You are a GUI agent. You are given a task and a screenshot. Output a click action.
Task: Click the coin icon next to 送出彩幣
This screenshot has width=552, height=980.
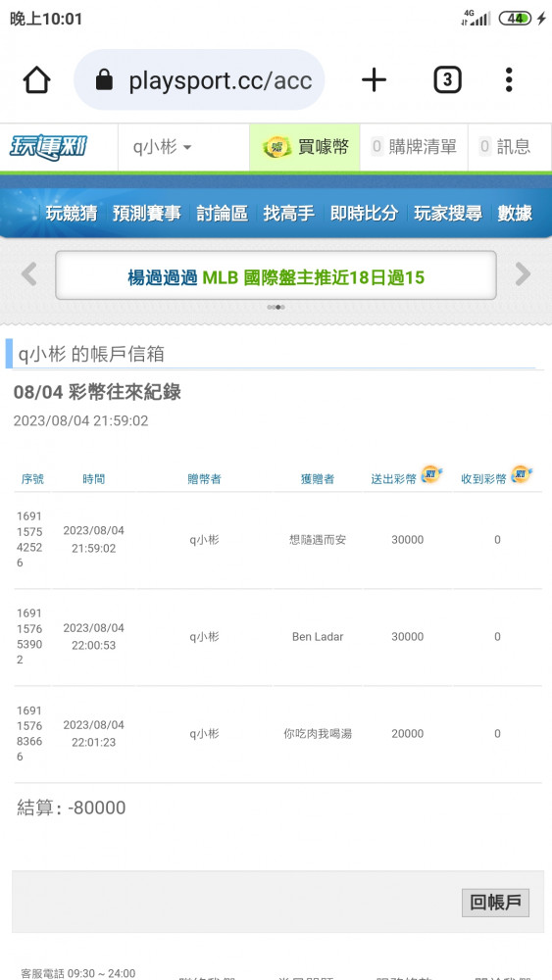[x=430, y=474]
